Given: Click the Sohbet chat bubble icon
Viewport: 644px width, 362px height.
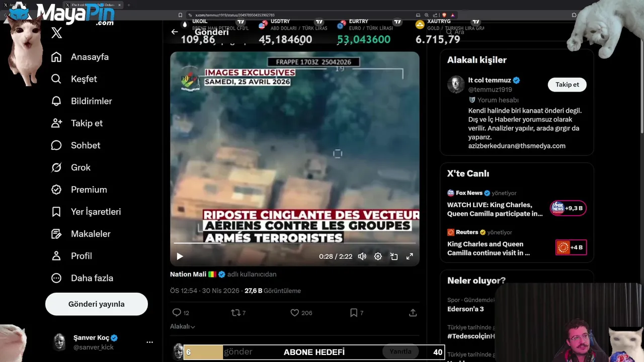Looking at the screenshot, I should 56,145.
